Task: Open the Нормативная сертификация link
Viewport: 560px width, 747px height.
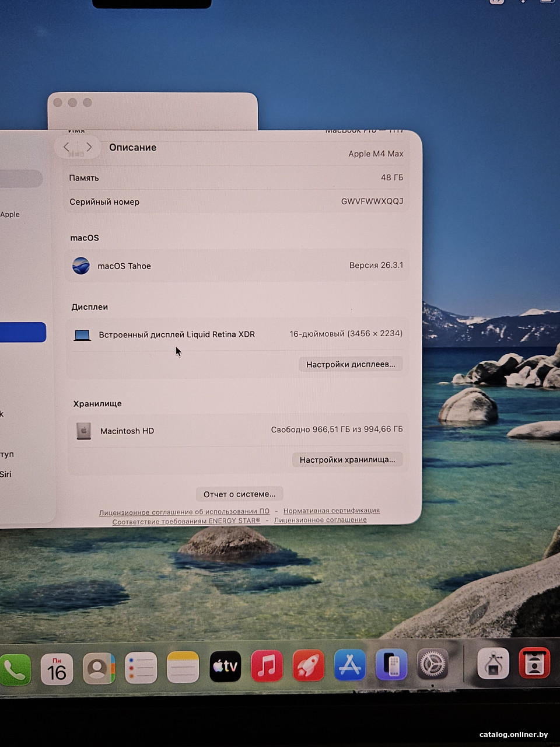Action: (x=331, y=511)
